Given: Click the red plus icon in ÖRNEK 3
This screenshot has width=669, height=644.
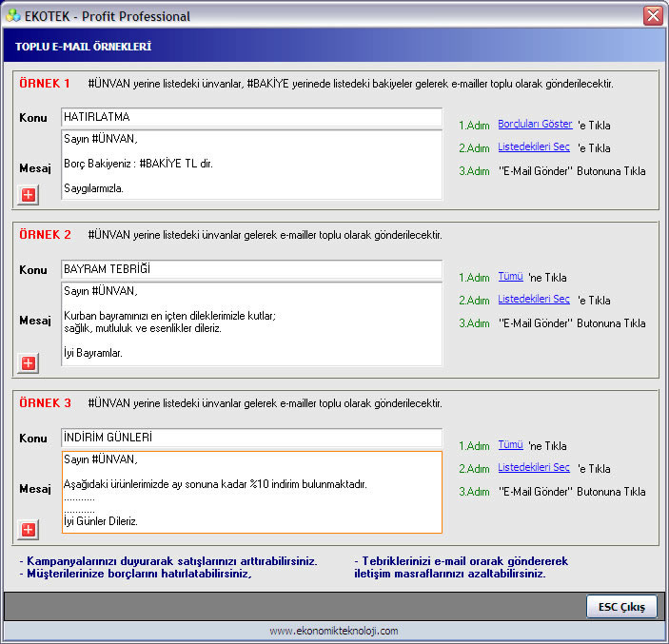Looking at the screenshot, I should tap(29, 530).
